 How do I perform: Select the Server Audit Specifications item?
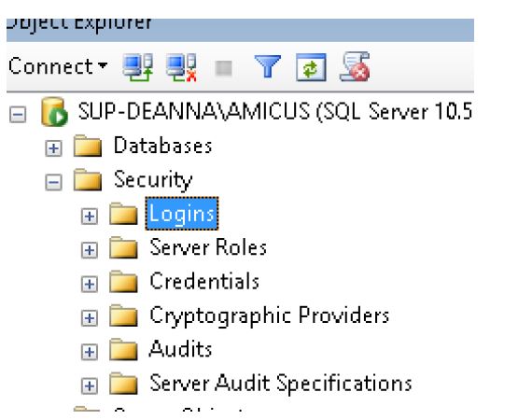281,384
